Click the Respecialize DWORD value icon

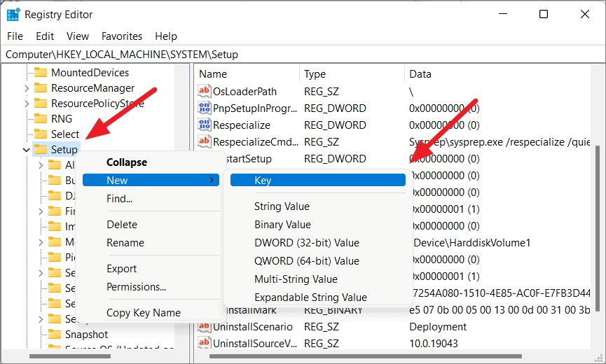[x=204, y=125]
